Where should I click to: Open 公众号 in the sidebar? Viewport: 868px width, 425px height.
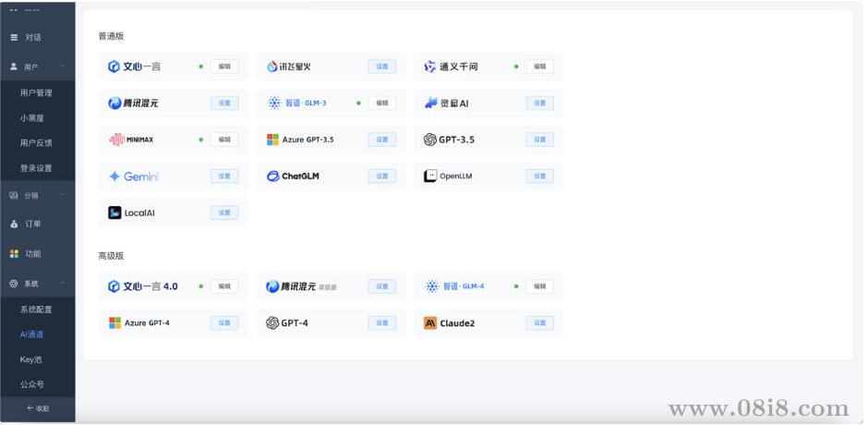[x=32, y=384]
